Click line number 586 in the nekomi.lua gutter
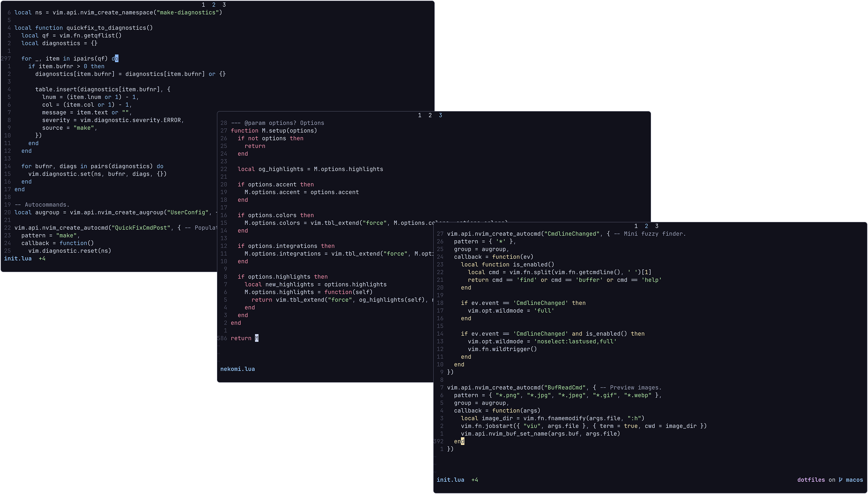 coord(222,338)
